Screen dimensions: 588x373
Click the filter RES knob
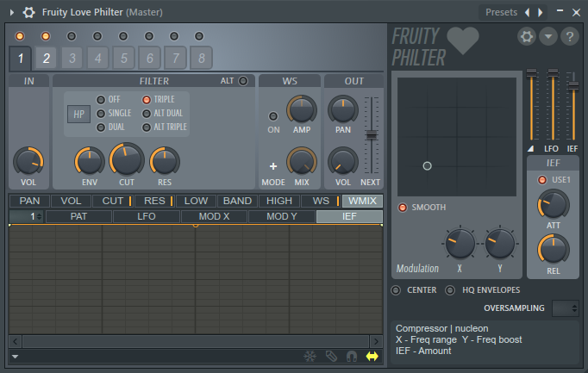pyautogui.click(x=165, y=161)
